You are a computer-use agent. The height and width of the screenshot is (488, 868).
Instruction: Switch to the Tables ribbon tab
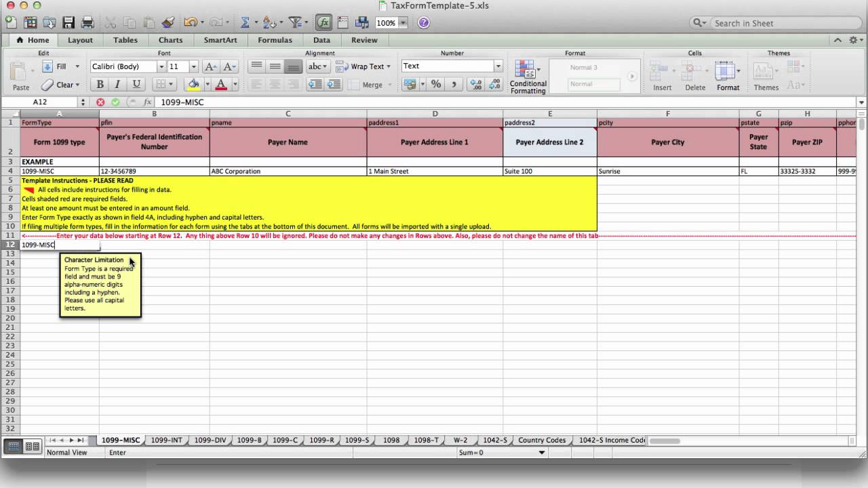click(125, 40)
